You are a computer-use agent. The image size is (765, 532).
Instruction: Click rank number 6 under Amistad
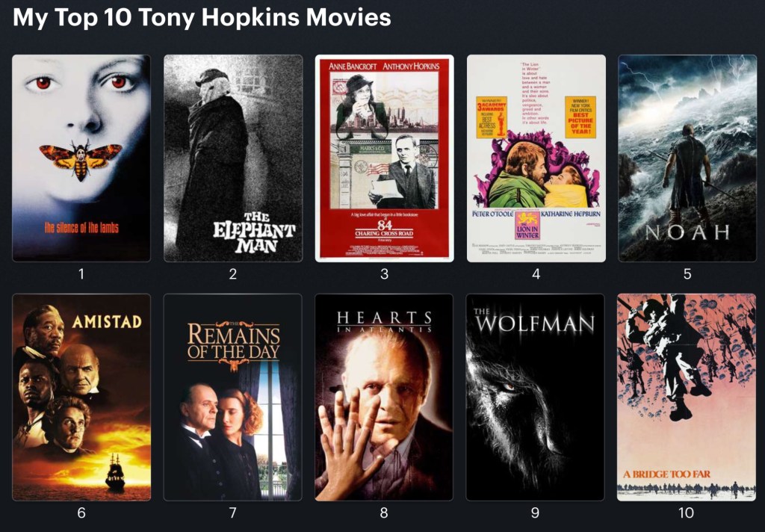pos(81,513)
